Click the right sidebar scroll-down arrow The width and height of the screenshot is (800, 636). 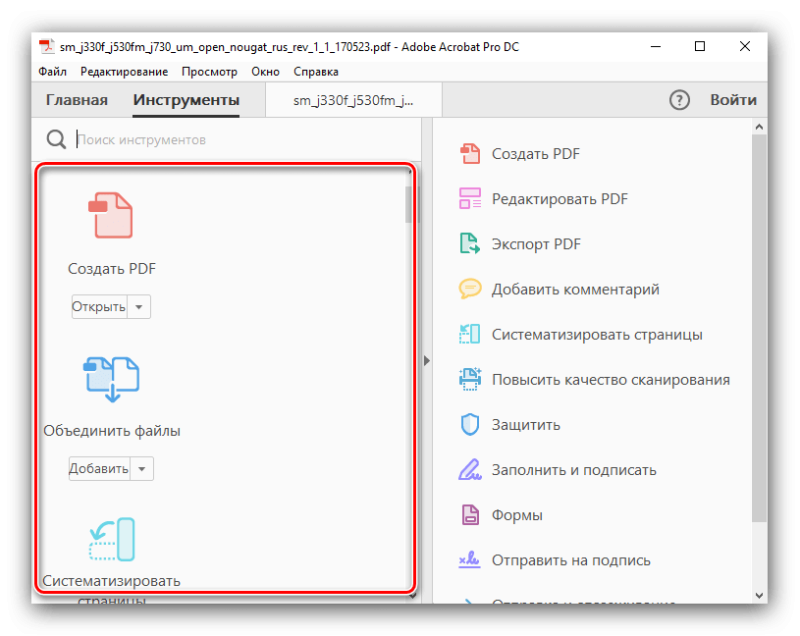coord(759,595)
